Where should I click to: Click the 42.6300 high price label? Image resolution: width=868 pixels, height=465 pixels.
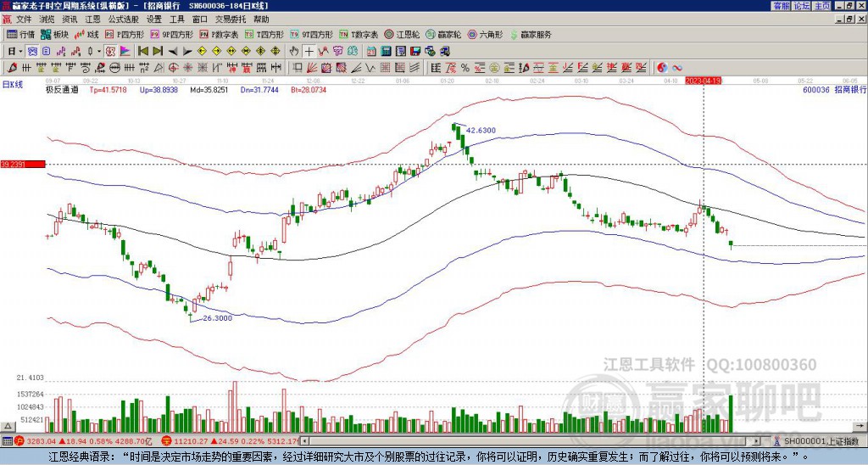[481, 130]
